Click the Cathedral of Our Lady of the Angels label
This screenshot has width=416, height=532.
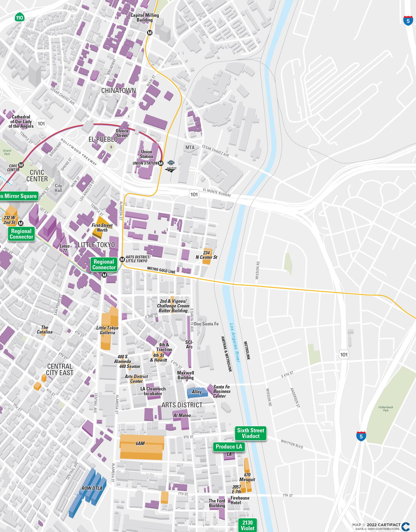[21, 121]
